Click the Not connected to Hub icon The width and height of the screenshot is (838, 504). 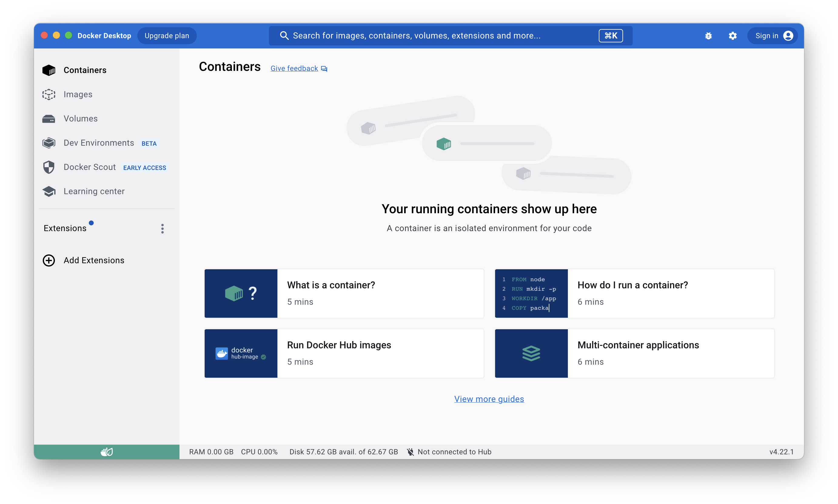[x=410, y=452]
